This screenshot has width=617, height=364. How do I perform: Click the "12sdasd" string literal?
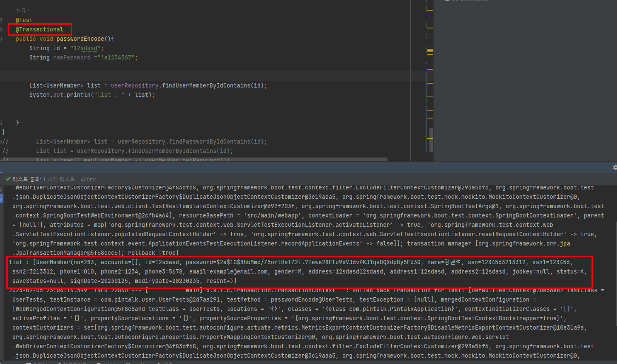pos(85,48)
